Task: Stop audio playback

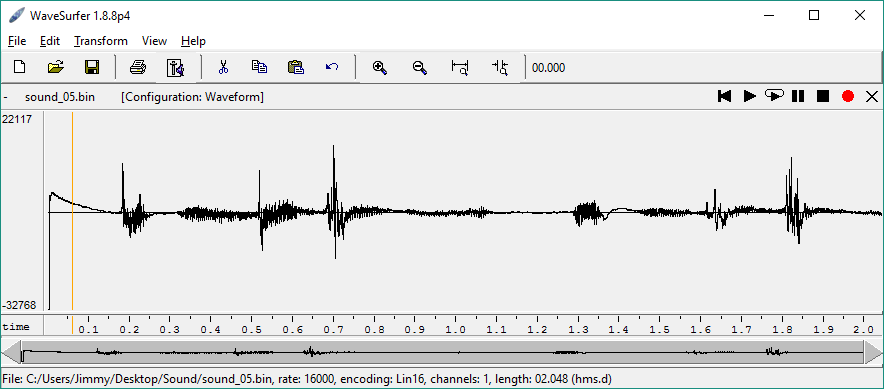Action: tap(823, 96)
